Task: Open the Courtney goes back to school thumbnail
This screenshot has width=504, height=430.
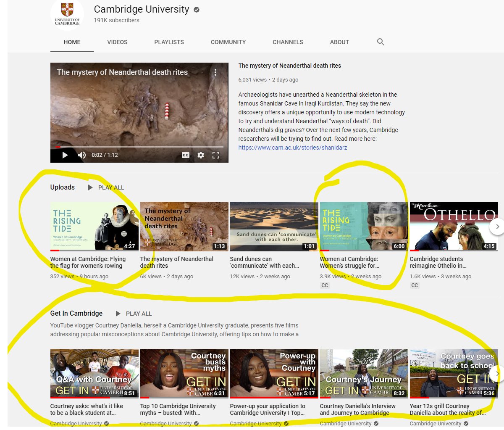Action: (x=454, y=373)
